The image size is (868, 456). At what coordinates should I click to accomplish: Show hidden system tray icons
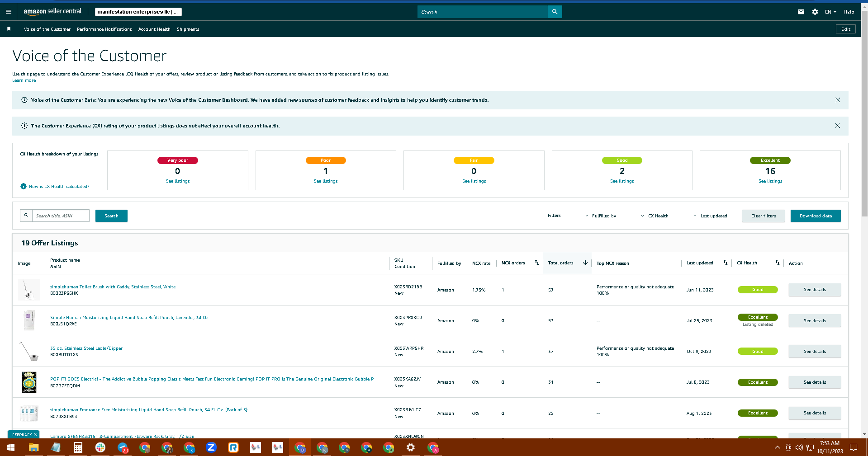click(x=778, y=447)
